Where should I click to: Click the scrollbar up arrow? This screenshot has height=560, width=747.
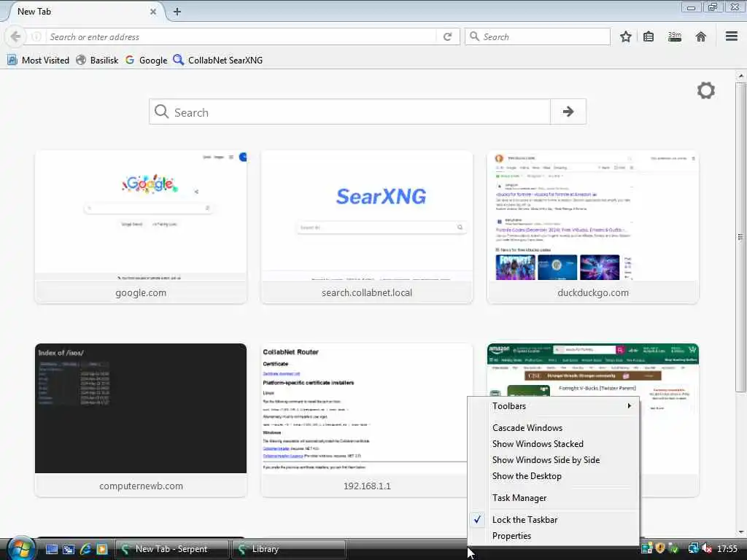[740, 76]
